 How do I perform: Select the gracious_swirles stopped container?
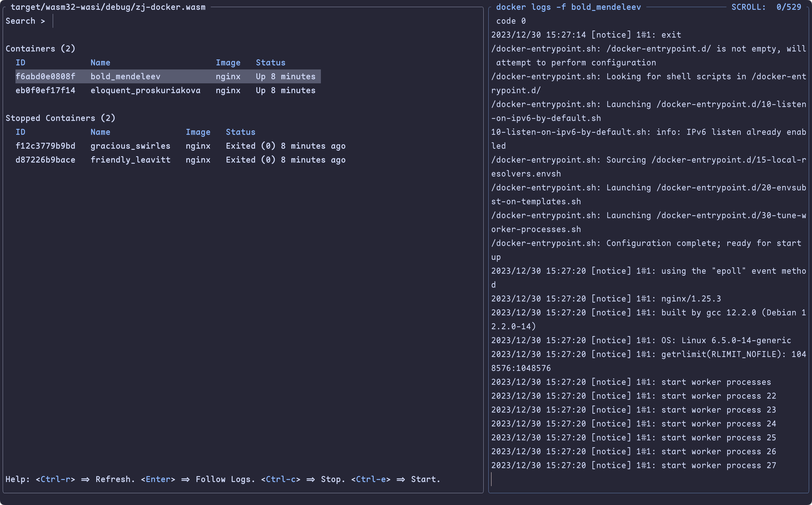coord(130,146)
